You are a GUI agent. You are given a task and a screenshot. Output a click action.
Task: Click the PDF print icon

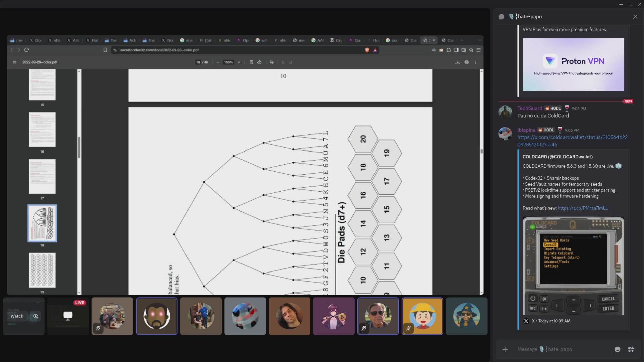[467, 62]
